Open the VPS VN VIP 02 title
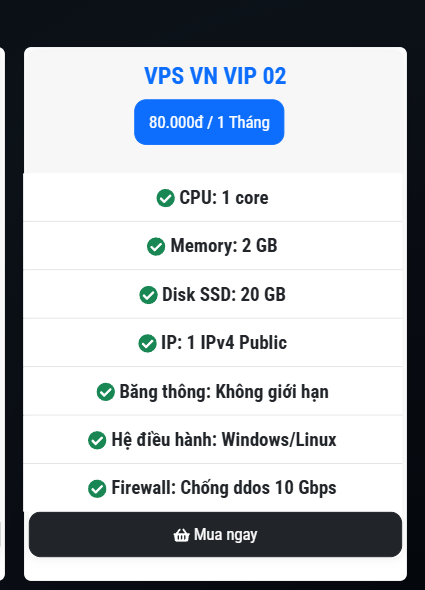425x590 pixels. (x=215, y=76)
